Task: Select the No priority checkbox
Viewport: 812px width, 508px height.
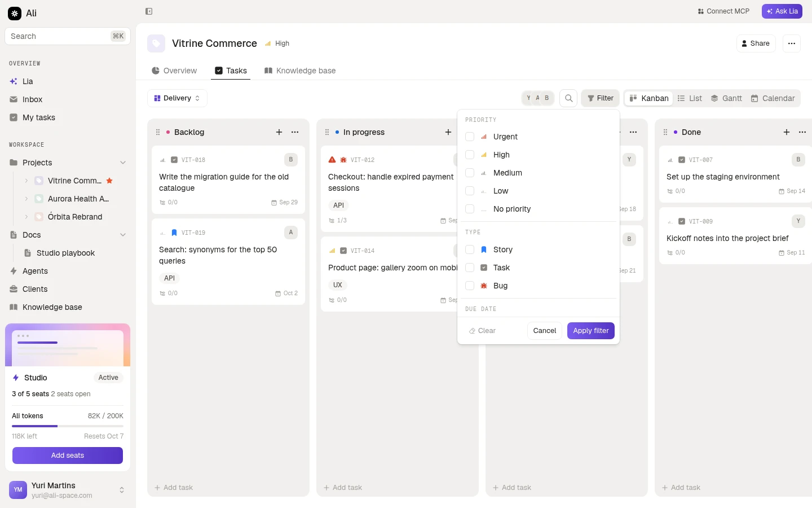Action: pyautogui.click(x=470, y=209)
